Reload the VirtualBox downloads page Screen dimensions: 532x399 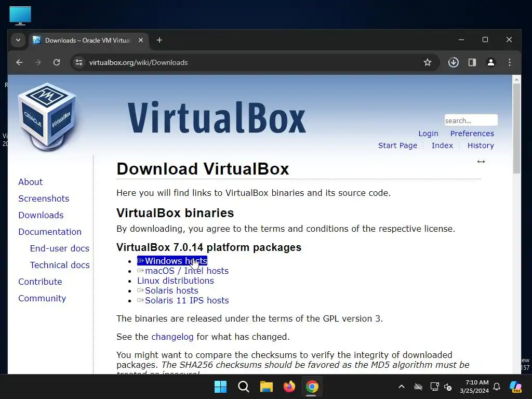click(57, 62)
